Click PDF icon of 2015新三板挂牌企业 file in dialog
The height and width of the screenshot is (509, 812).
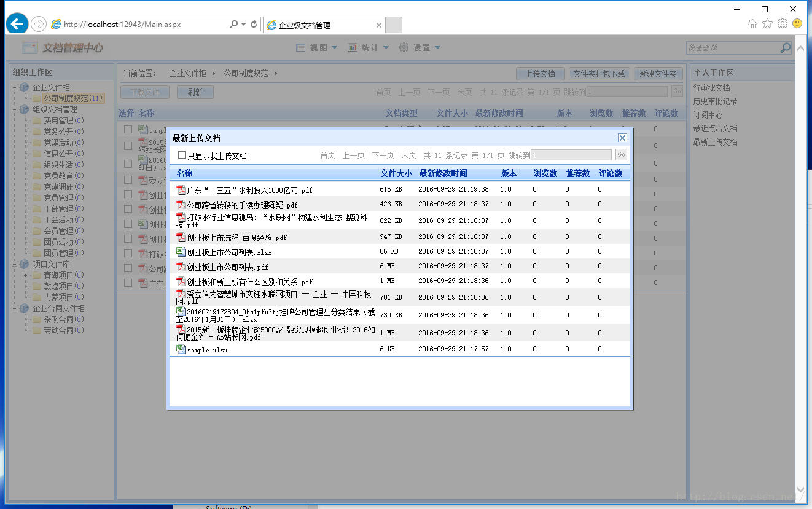pyautogui.click(x=181, y=329)
